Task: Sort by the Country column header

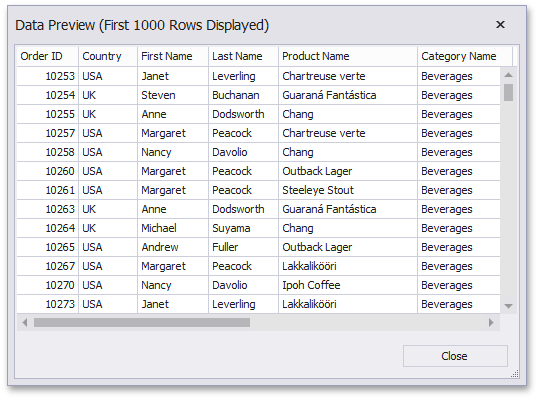Action: [x=108, y=56]
